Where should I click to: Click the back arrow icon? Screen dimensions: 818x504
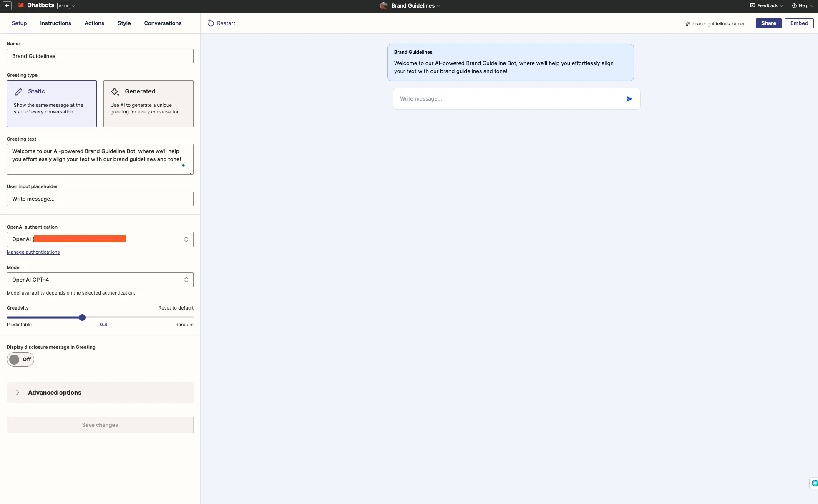point(7,6)
